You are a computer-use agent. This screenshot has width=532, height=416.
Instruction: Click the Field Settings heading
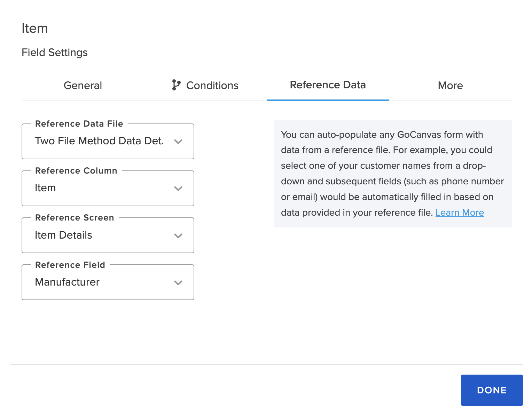tap(55, 53)
